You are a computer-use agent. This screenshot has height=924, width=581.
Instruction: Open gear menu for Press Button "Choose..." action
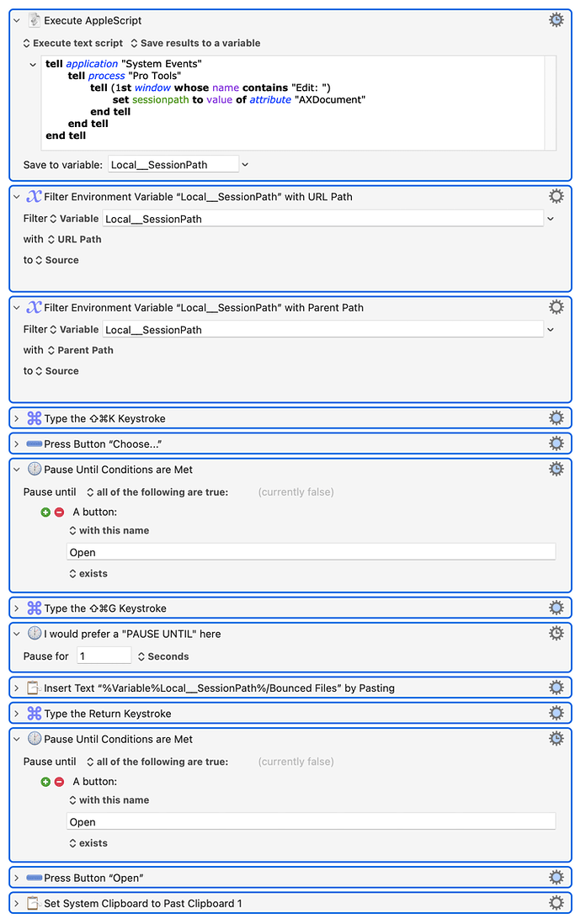(x=556, y=443)
